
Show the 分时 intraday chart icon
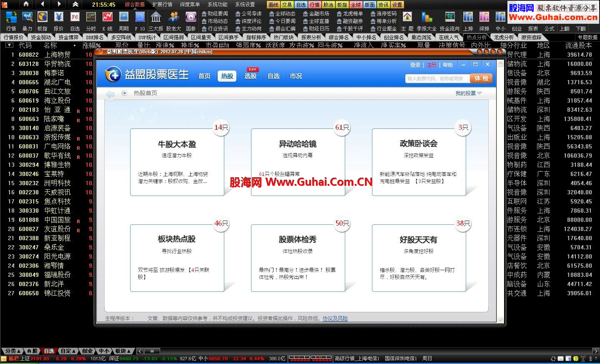click(x=91, y=17)
